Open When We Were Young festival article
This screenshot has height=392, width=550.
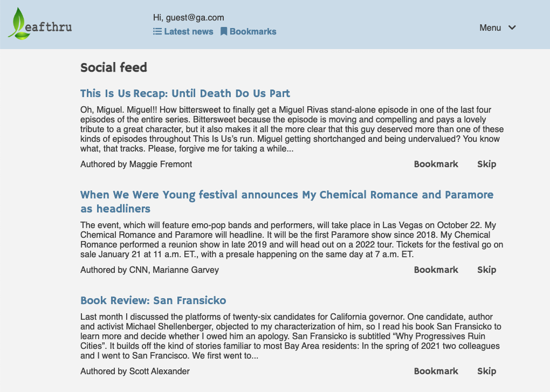click(x=286, y=202)
